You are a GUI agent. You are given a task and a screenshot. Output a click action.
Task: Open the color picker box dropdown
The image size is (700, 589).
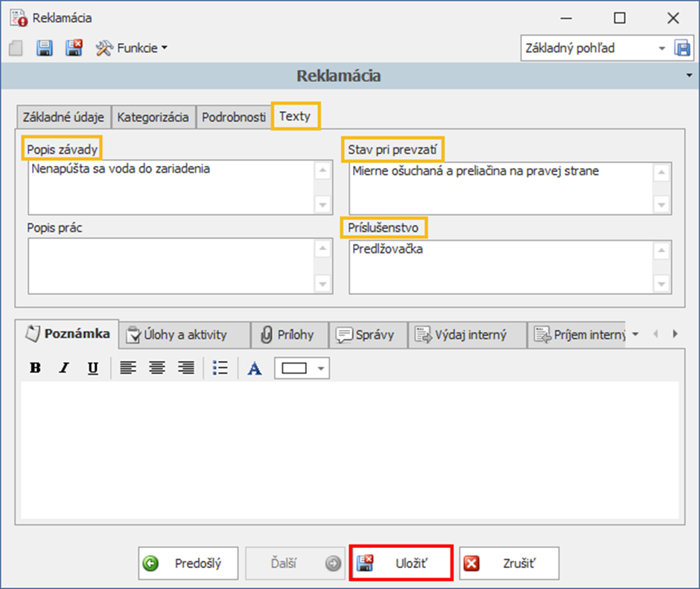coord(321,368)
